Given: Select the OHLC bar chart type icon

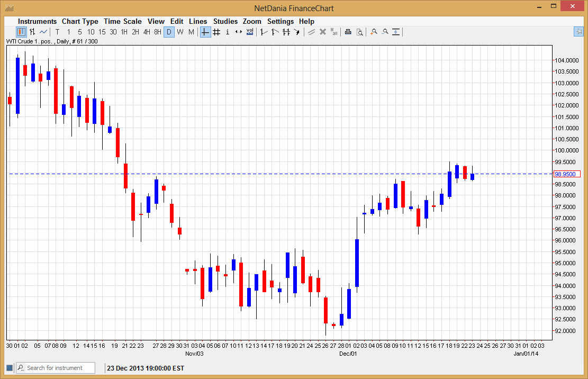Looking at the screenshot, I should coord(33,32).
